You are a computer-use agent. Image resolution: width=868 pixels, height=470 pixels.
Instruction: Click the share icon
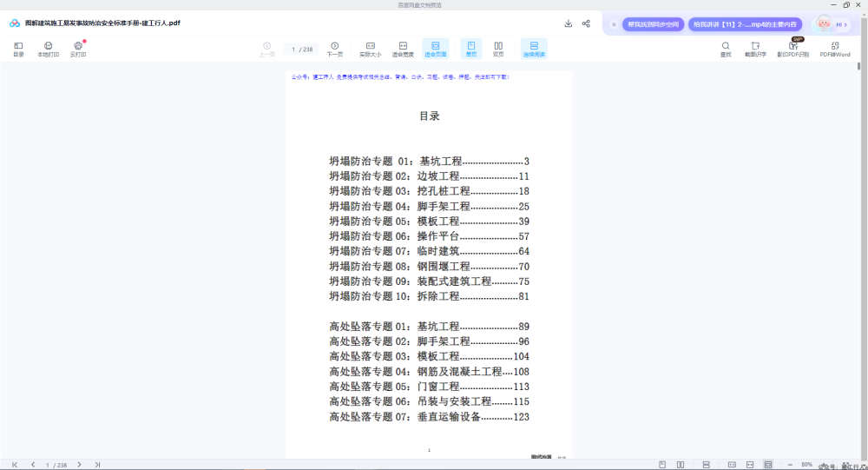[586, 23]
